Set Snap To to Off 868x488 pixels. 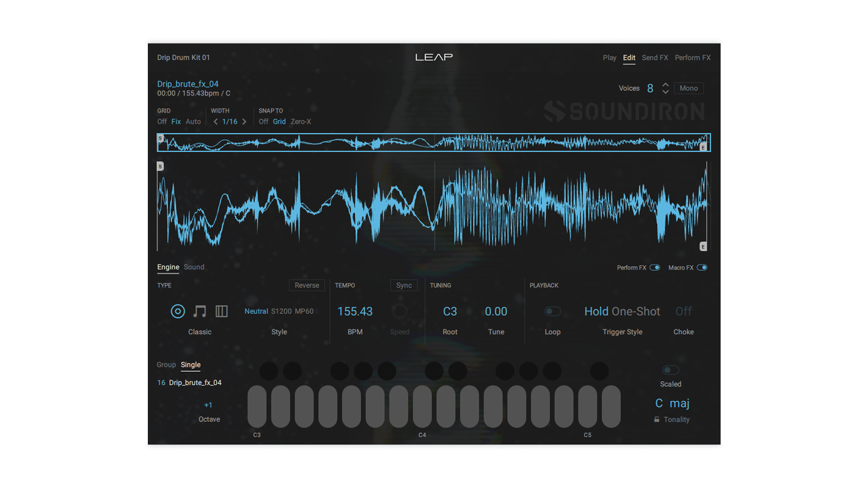[x=264, y=122]
